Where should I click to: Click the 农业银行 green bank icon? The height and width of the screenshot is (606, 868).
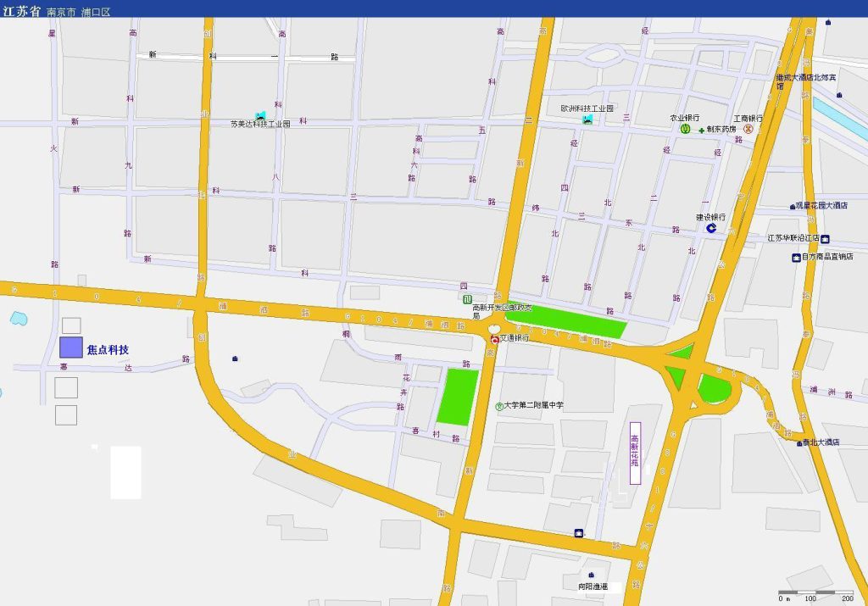pyautogui.click(x=684, y=129)
